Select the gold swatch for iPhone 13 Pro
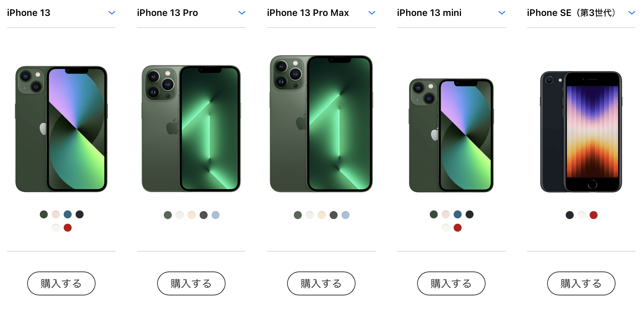Screen dimensions: 644x310 [x=192, y=215]
